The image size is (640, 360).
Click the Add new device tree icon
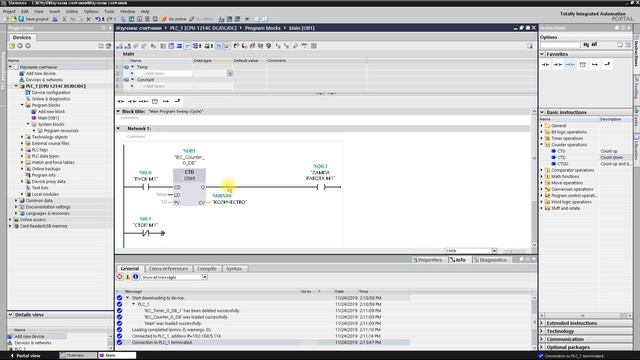click(22, 73)
